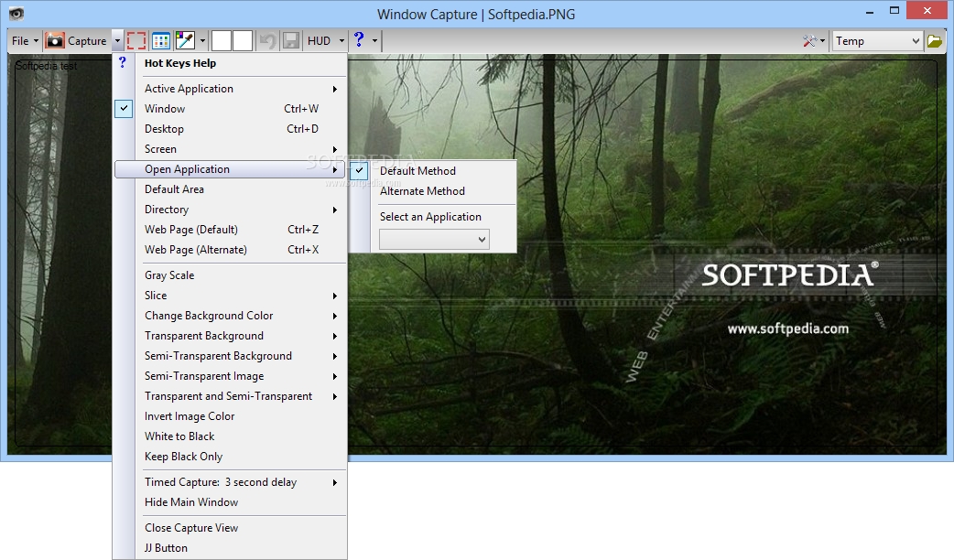Collapse the Capture dropdown arrow
The width and height of the screenshot is (954, 560).
coord(117,41)
